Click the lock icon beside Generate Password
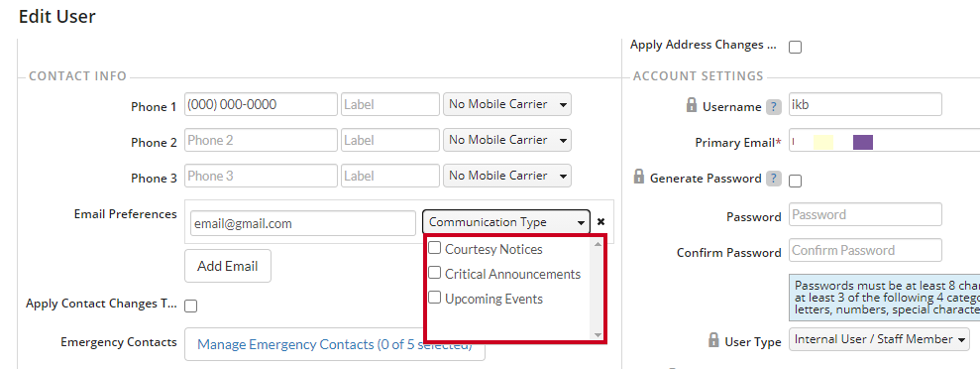The height and width of the screenshot is (369, 980). coord(639,177)
